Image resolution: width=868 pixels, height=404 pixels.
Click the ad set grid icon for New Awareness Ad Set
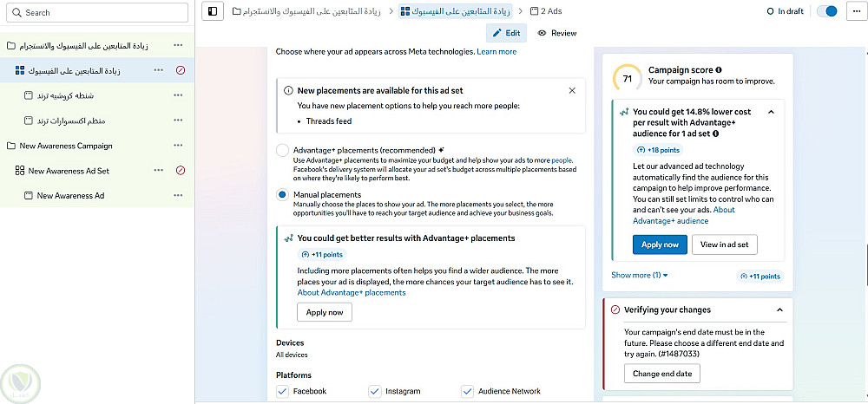pos(20,171)
